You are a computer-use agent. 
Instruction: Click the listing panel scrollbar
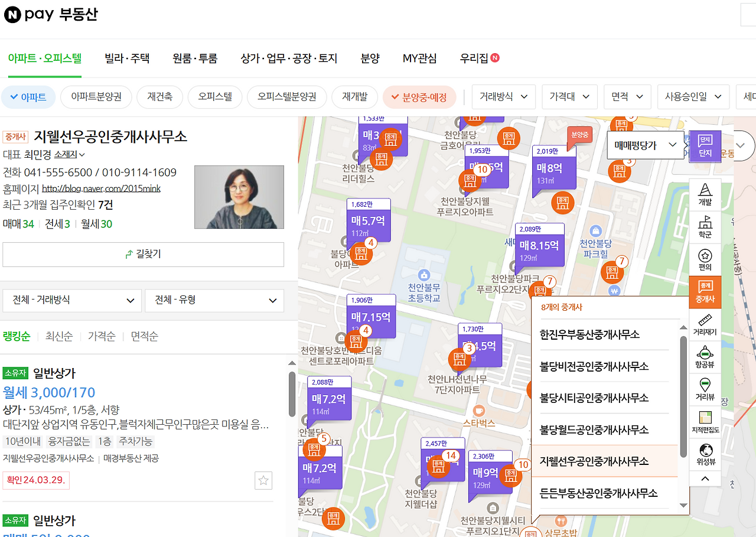pos(292,394)
